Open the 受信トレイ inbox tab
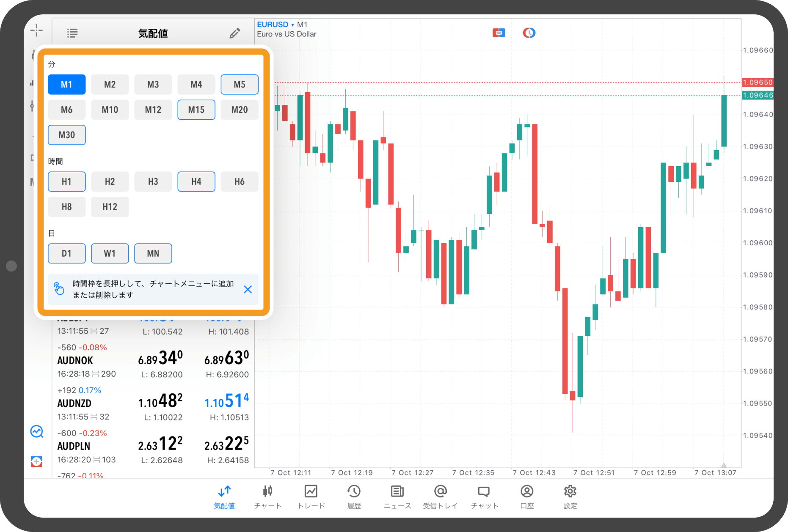The image size is (788, 532). pos(441,497)
